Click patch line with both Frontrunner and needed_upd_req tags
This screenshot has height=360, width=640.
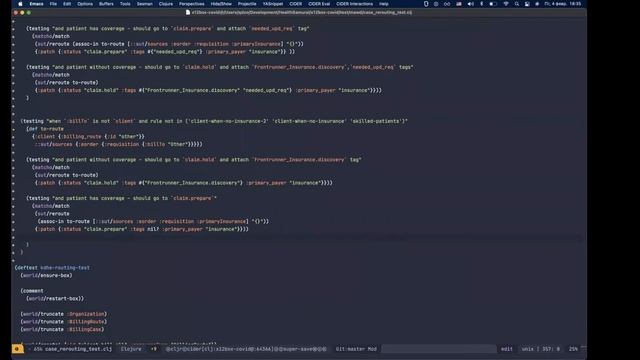pyautogui.click(x=208, y=90)
